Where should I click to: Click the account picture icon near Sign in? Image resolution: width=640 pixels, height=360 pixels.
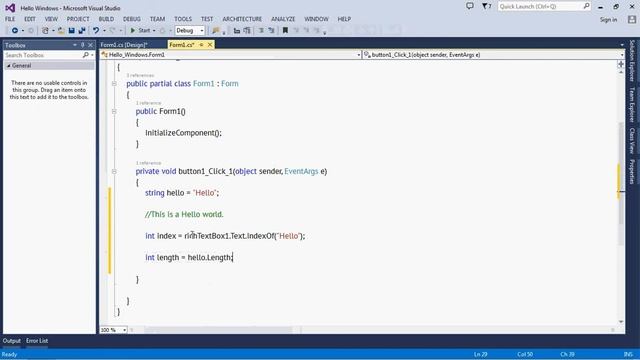click(632, 19)
